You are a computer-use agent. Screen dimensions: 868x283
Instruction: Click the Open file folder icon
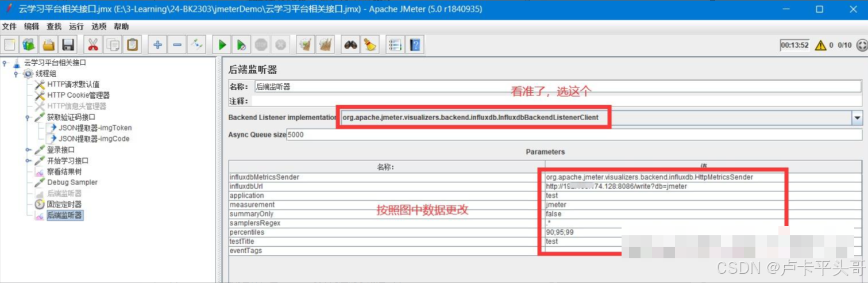(49, 44)
